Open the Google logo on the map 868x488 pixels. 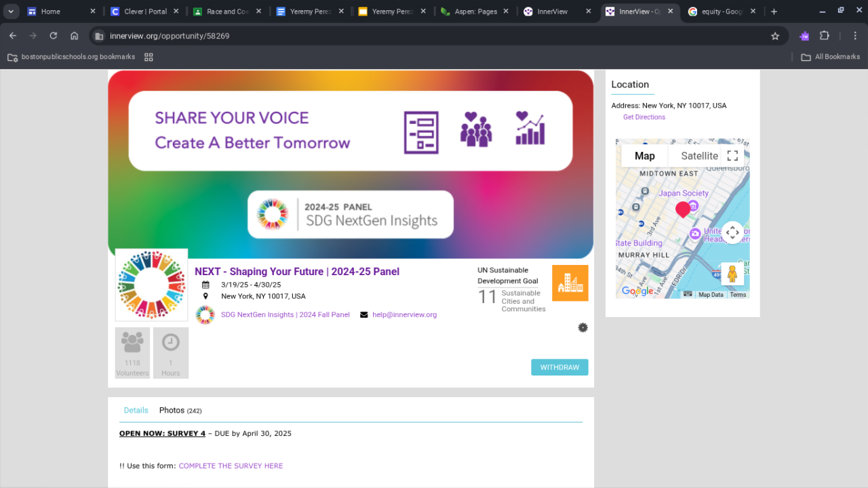pos(637,291)
